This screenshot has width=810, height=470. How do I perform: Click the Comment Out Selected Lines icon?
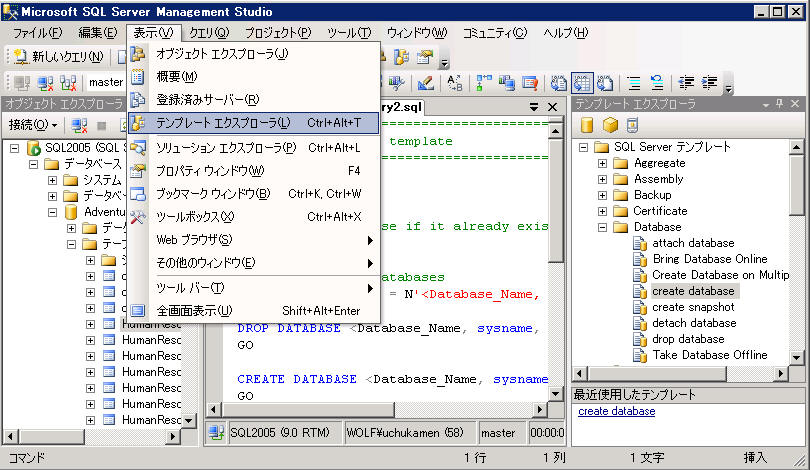click(634, 83)
